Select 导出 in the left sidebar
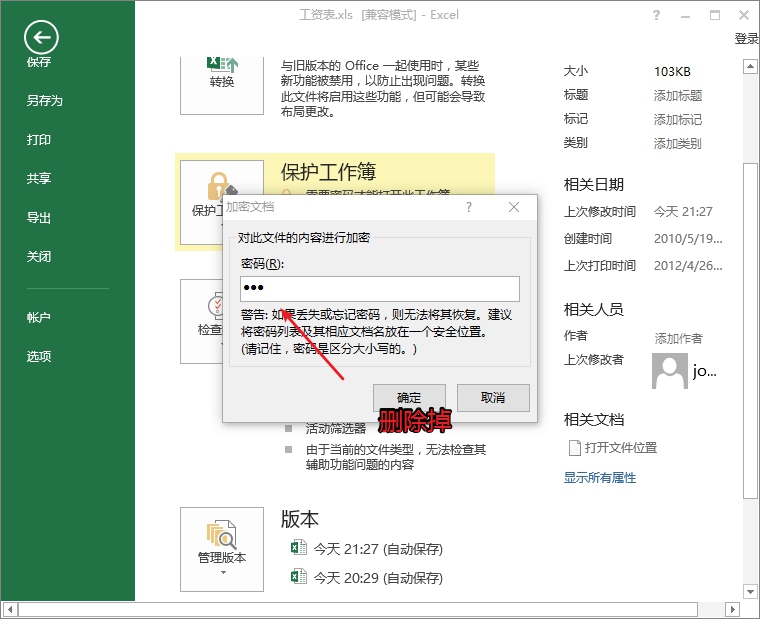The image size is (760, 619). coord(39,218)
